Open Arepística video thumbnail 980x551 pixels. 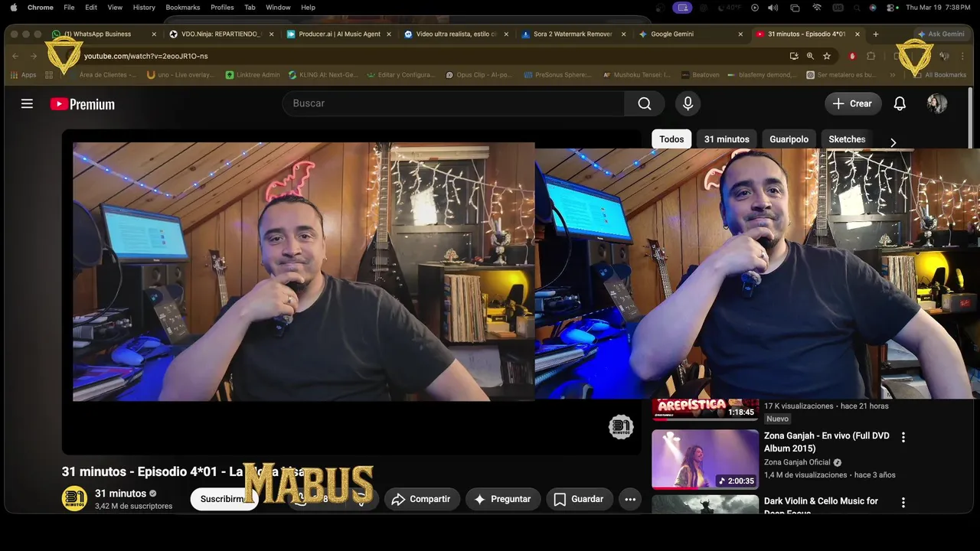(705, 409)
